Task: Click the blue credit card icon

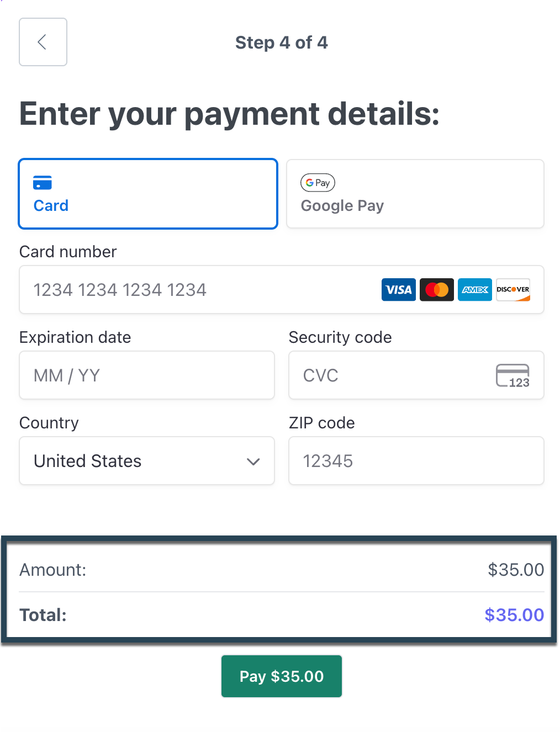Action: pyautogui.click(x=43, y=183)
